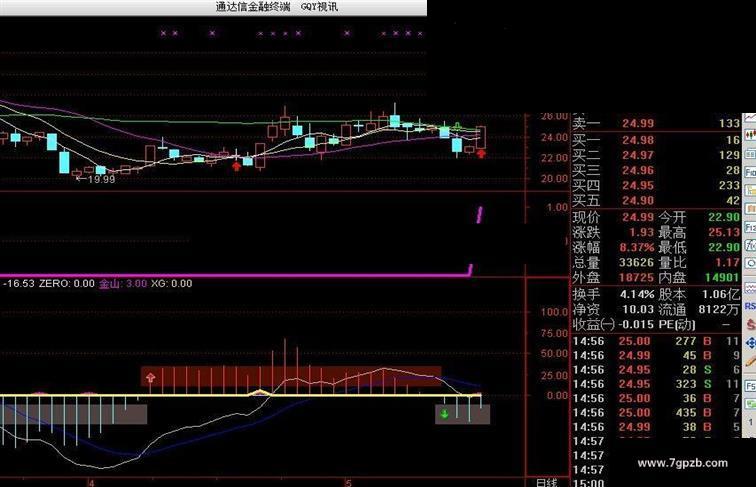The width and height of the screenshot is (756, 487).
Task: Click the F12 trading icon in right toolbar
Action: (x=750, y=227)
